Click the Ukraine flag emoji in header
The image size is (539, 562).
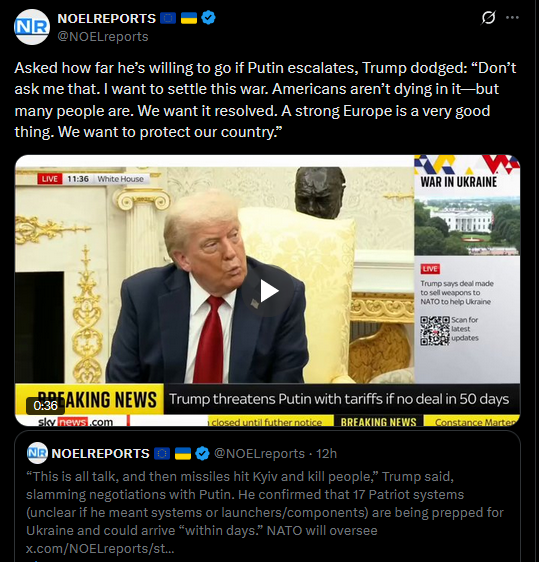[x=189, y=18]
